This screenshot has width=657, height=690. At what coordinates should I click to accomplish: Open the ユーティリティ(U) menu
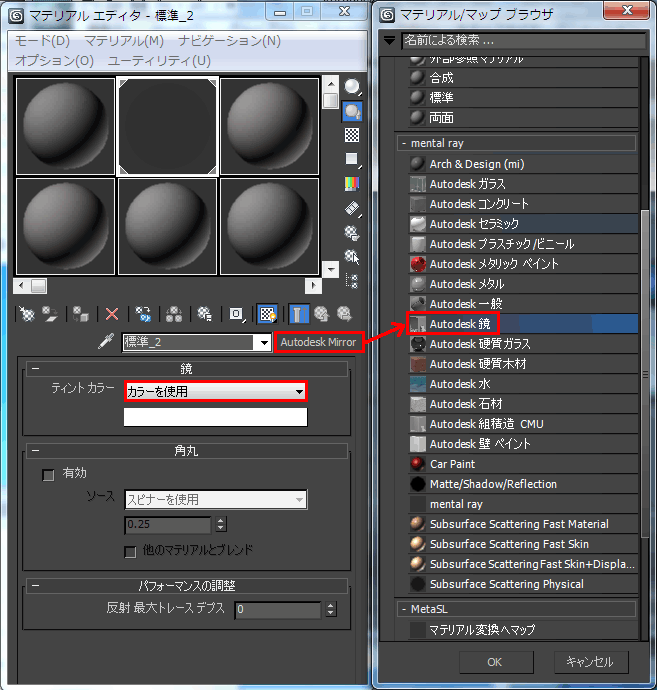[159, 60]
